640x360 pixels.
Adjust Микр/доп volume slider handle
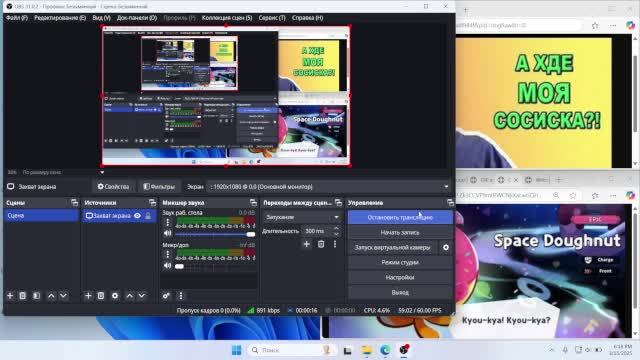(x=179, y=266)
